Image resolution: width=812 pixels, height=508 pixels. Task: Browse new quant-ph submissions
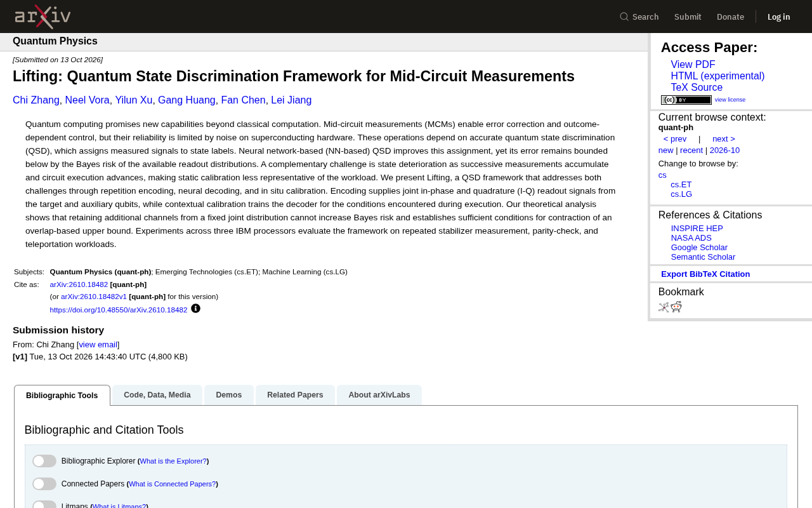pyautogui.click(x=665, y=150)
